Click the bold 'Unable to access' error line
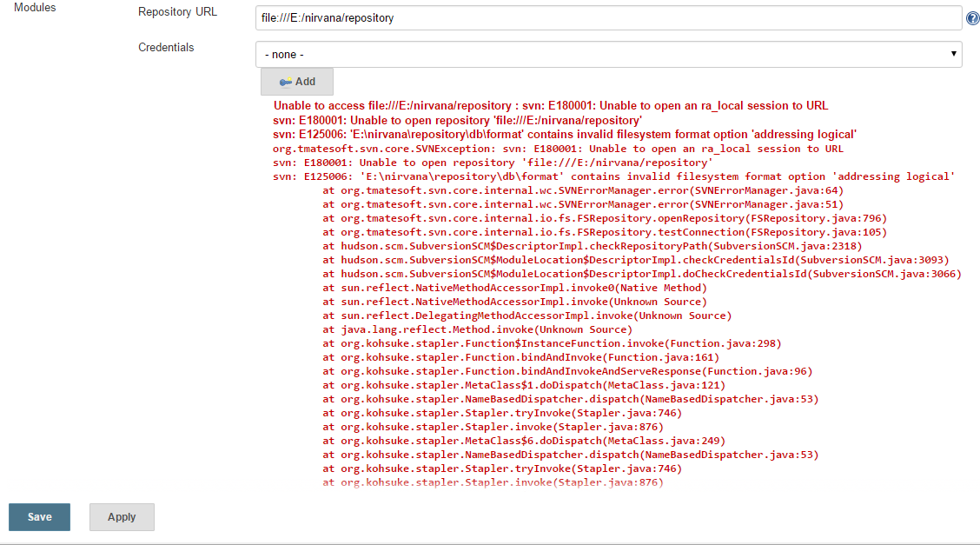This screenshot has height=545, width=980. tap(550, 105)
